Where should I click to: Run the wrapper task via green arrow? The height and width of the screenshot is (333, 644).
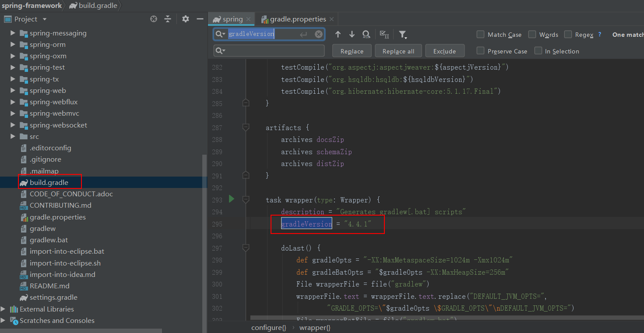point(232,199)
